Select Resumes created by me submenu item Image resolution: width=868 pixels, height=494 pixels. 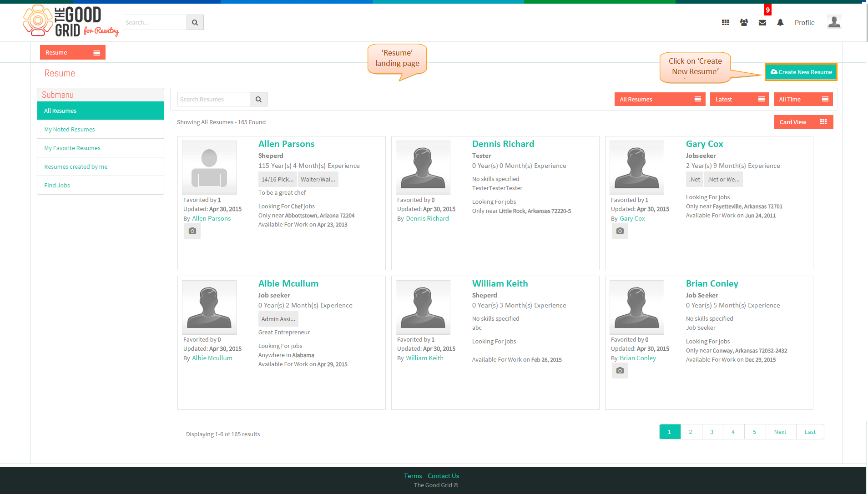click(x=76, y=166)
